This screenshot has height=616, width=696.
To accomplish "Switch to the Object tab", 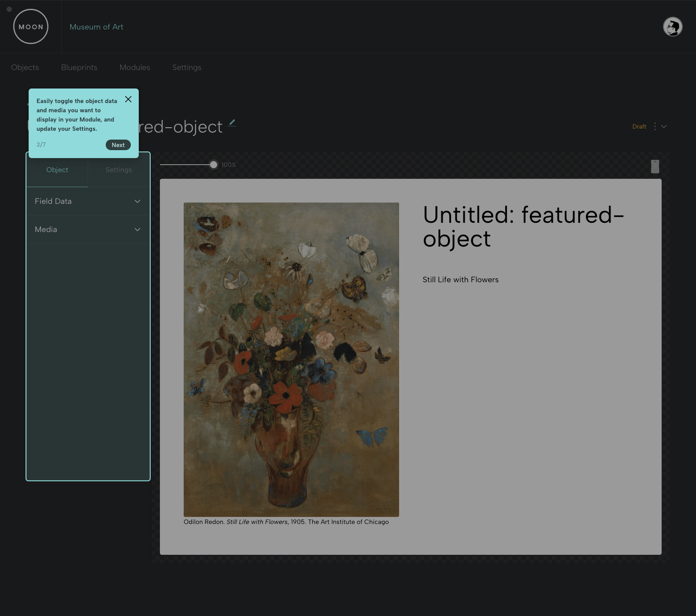I will (57, 170).
